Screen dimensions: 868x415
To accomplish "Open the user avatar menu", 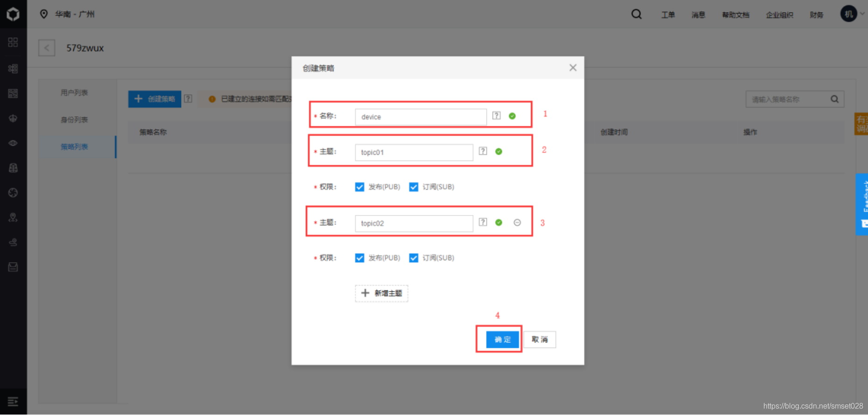I will pos(848,14).
